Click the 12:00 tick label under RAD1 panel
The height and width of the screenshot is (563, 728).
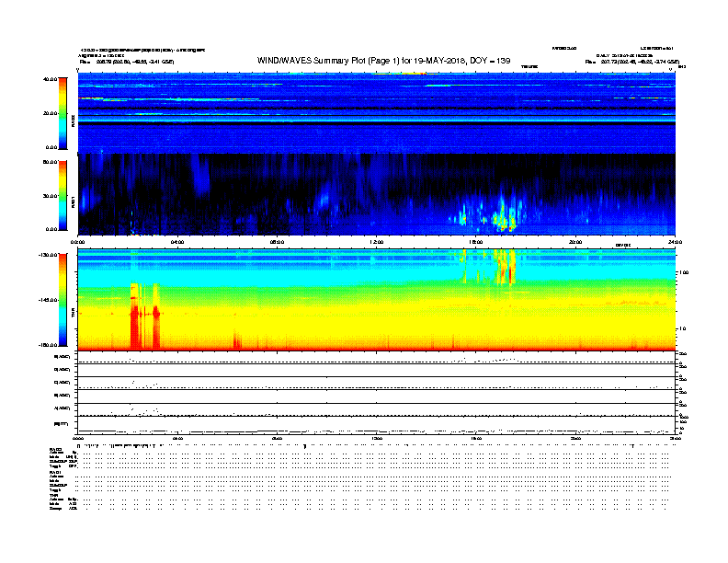tap(377, 242)
